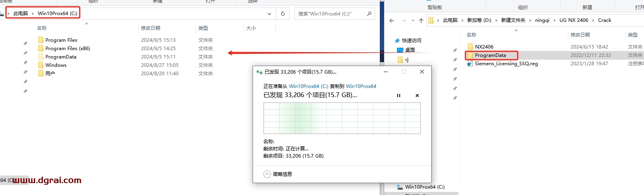
Task: Navigate to UG NX 2406 breadcrumb
Action: click(573, 20)
